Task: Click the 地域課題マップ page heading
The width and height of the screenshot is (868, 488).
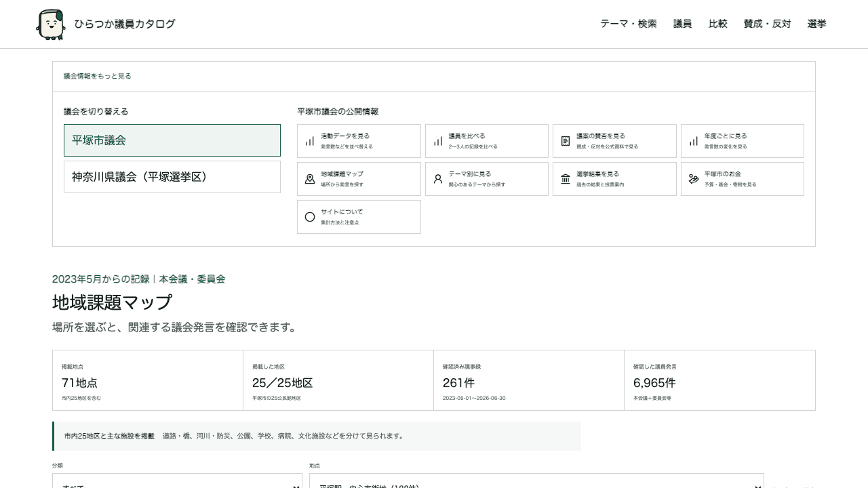Action: (113, 302)
